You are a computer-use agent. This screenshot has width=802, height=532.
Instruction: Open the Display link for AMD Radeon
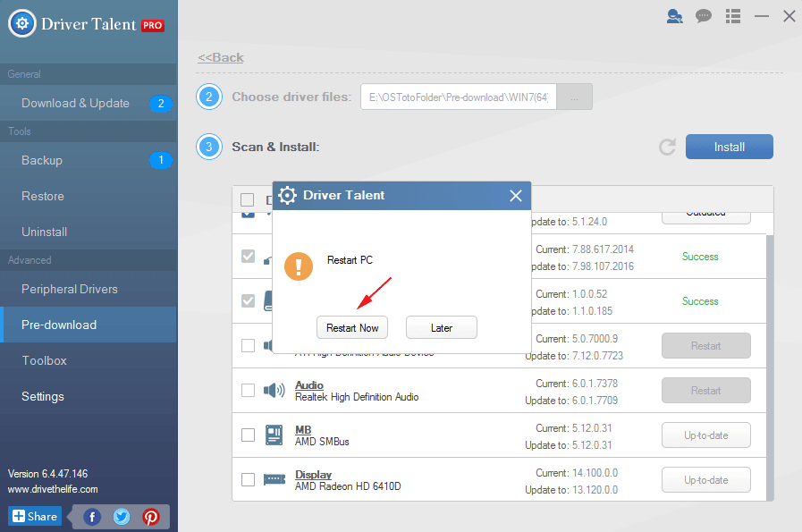pyautogui.click(x=313, y=474)
